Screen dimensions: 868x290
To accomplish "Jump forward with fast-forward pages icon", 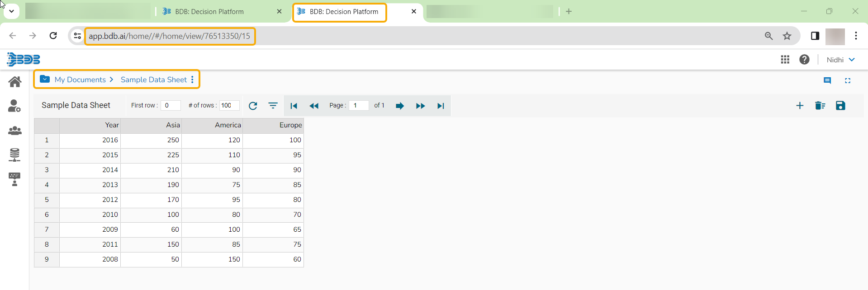I will tap(420, 106).
